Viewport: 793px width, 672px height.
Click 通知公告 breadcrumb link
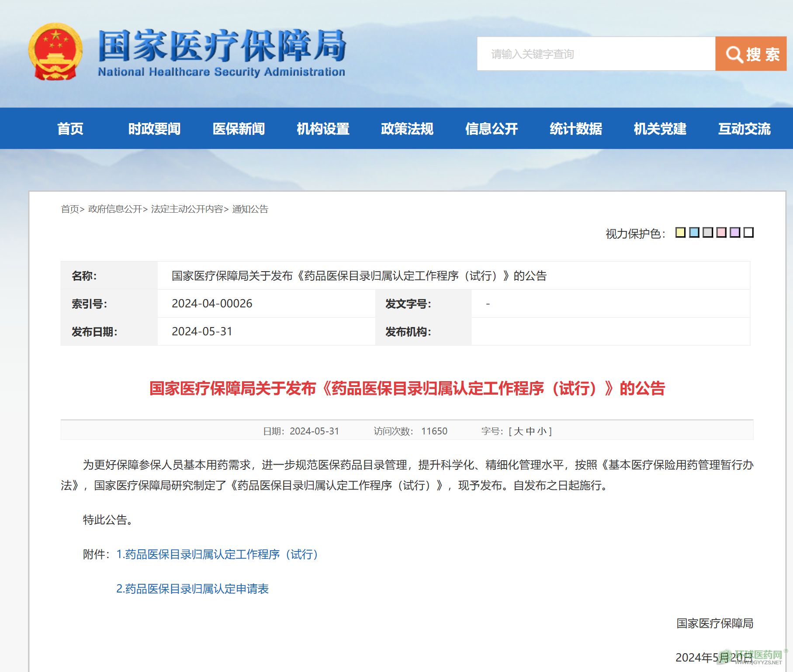(x=250, y=209)
